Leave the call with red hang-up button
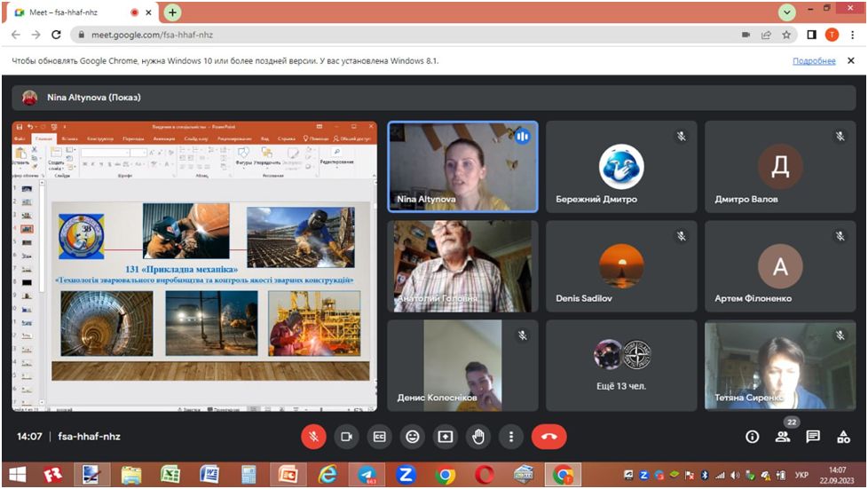The width and height of the screenshot is (868, 489). coord(549,437)
